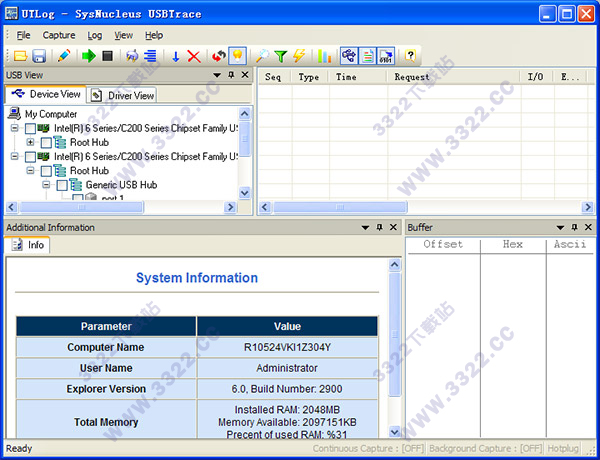The width and height of the screenshot is (600, 460).
Task: Switch to the Driver View tab
Action: (x=122, y=95)
